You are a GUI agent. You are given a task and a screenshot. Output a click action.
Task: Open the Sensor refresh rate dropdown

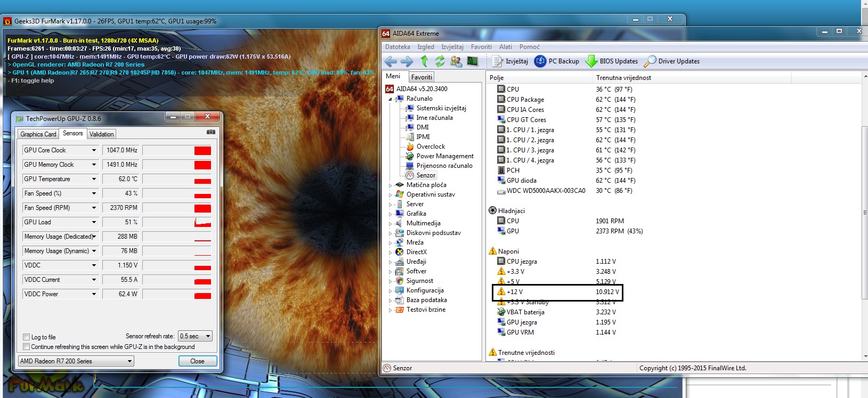point(196,336)
